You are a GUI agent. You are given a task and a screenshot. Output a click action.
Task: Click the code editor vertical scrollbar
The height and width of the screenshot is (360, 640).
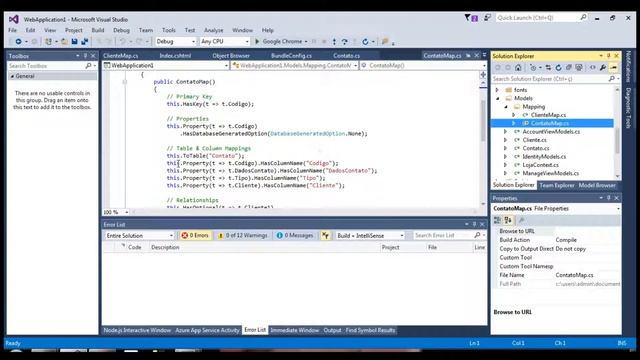click(x=483, y=143)
